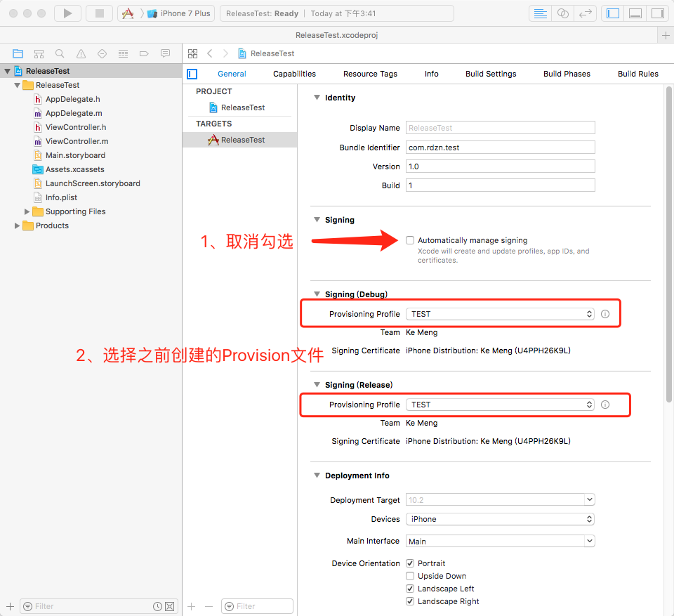
Task: Show info for Release provisioning profile
Action: pyautogui.click(x=604, y=405)
